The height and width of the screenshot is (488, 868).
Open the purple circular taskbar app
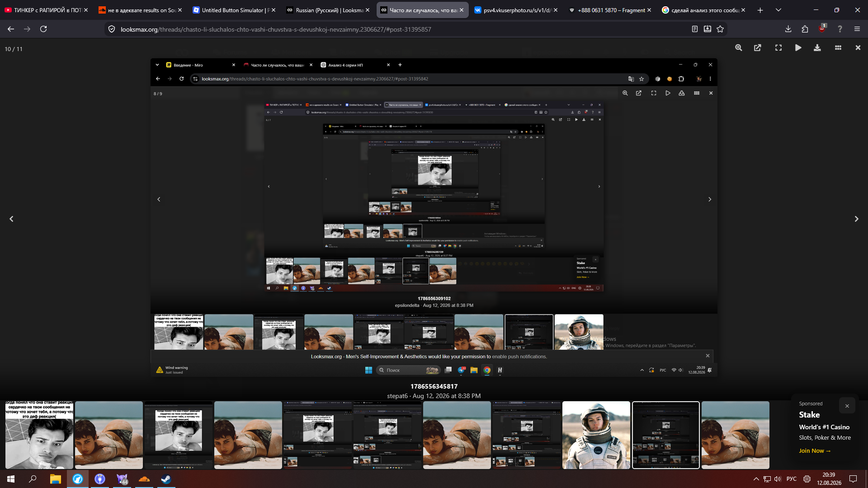pyautogui.click(x=100, y=479)
